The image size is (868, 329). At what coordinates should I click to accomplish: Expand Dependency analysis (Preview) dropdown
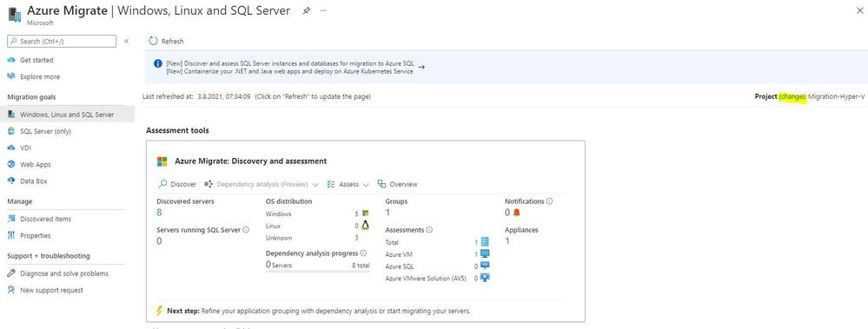point(315,185)
